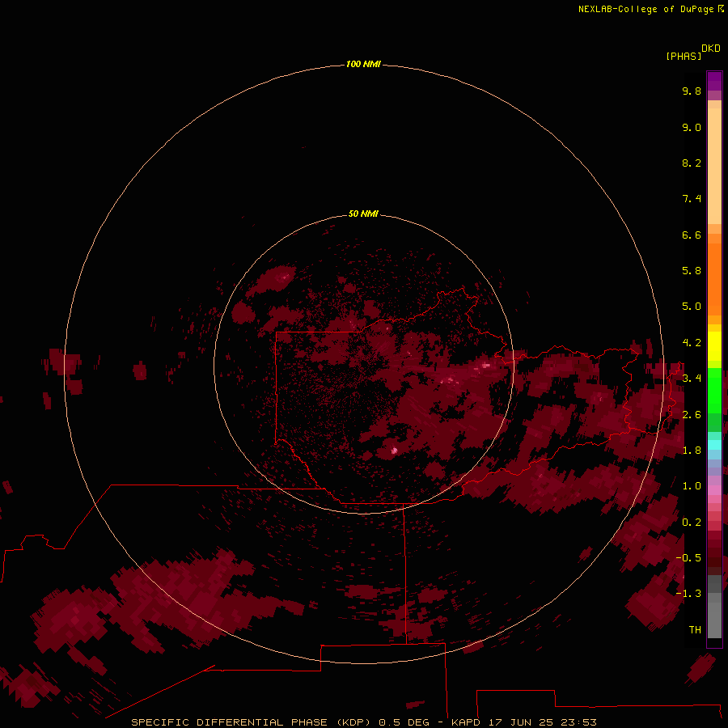Click the (KDP) text in the caption
The image size is (728, 728).
pos(353,722)
